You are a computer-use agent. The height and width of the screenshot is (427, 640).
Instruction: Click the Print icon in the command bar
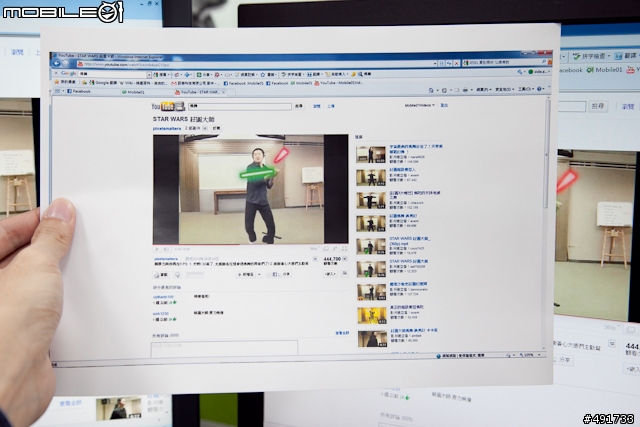(x=466, y=90)
